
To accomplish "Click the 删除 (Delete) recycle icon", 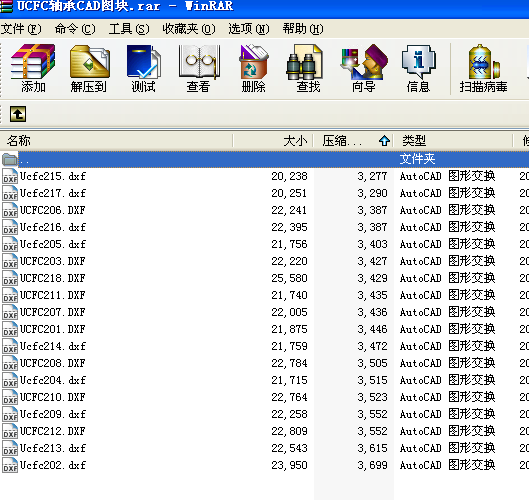I will coord(253,68).
